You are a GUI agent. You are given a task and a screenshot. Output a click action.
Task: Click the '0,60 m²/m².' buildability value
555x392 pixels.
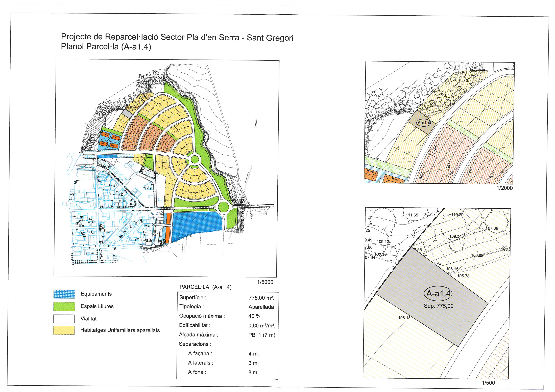pos(262,326)
